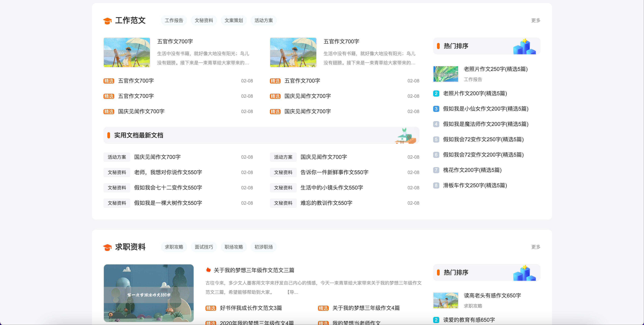The image size is (644, 325).
Task: Click graduation cap icon beside 工作范文
Action: pos(107,21)
